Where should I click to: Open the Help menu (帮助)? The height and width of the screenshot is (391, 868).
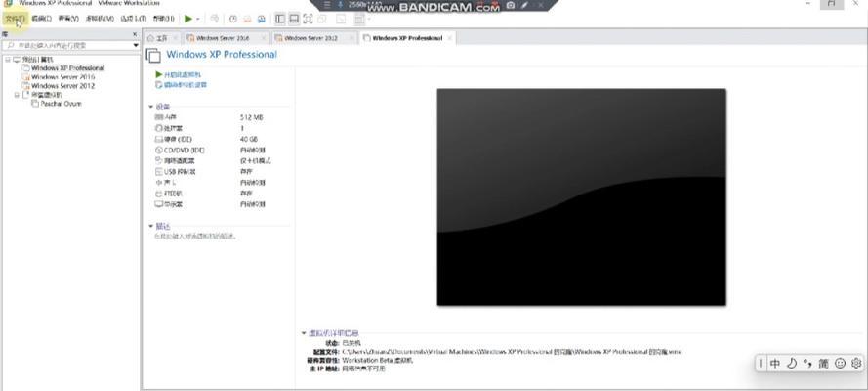tap(163, 19)
